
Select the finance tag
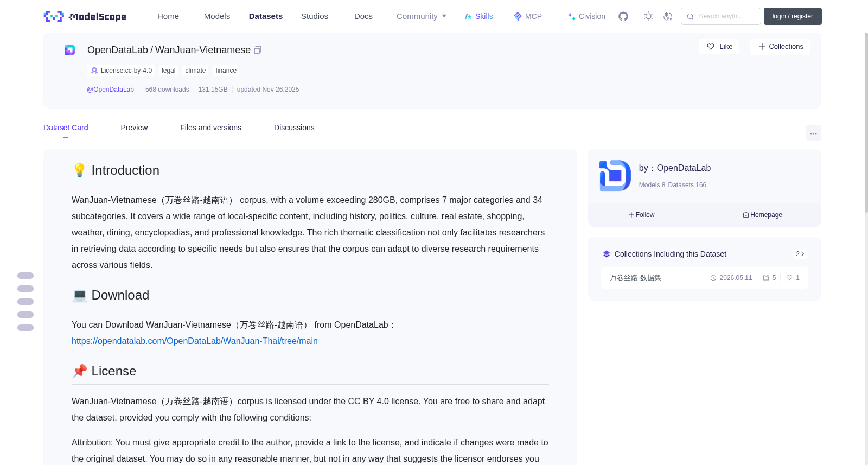coord(226,71)
